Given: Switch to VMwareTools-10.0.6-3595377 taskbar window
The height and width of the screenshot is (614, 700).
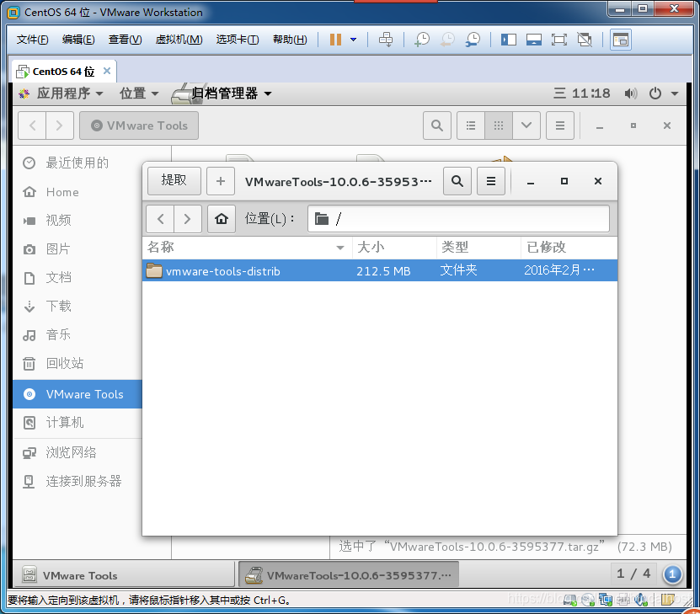Looking at the screenshot, I should 349,575.
